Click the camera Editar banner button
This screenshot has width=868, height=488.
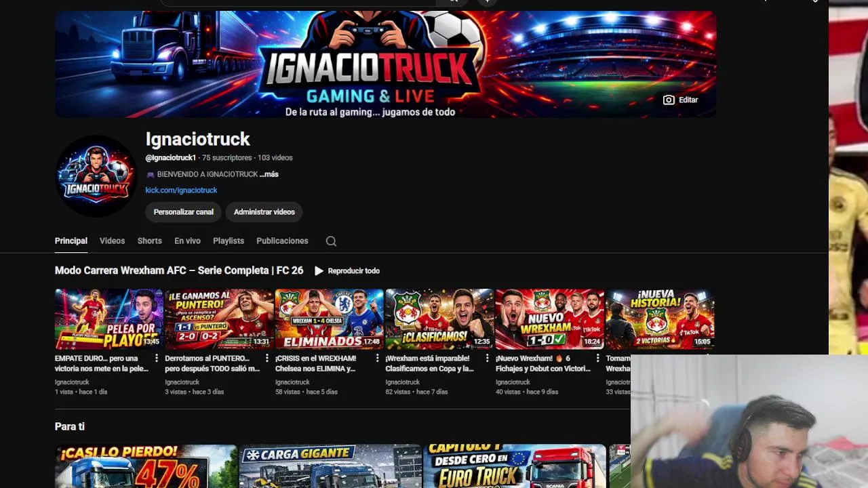(x=681, y=100)
